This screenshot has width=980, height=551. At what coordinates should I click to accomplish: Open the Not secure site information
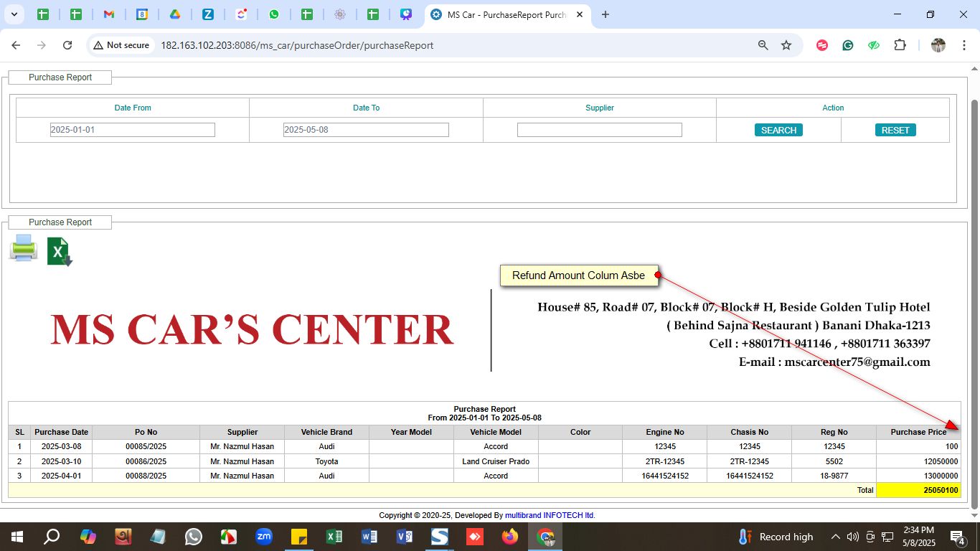coord(121,45)
